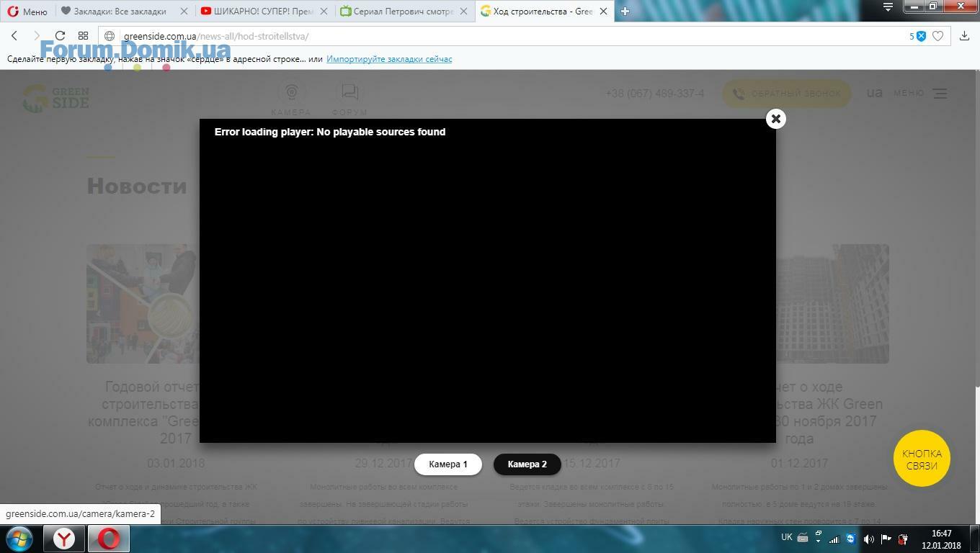Switch language with ua link

(874, 93)
